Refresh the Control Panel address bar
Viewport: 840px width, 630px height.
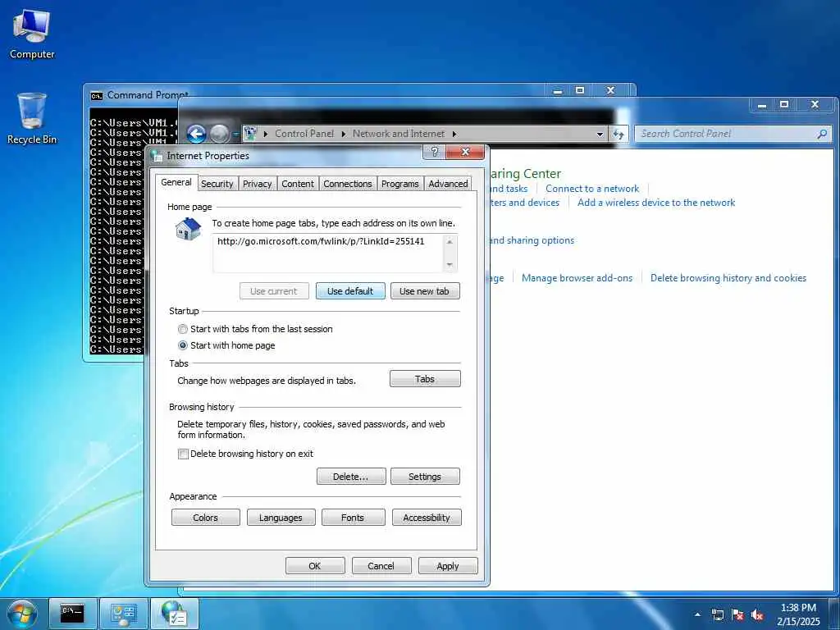tap(619, 134)
